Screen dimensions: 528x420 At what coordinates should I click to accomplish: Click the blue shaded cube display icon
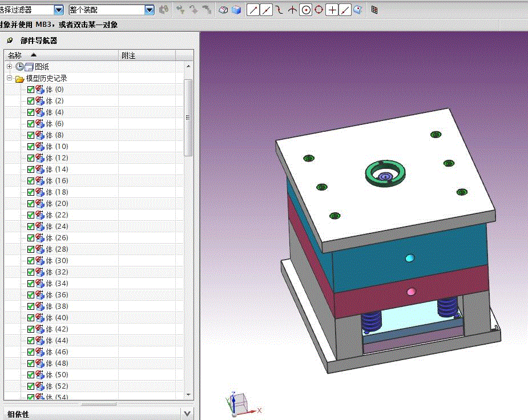pos(236,10)
